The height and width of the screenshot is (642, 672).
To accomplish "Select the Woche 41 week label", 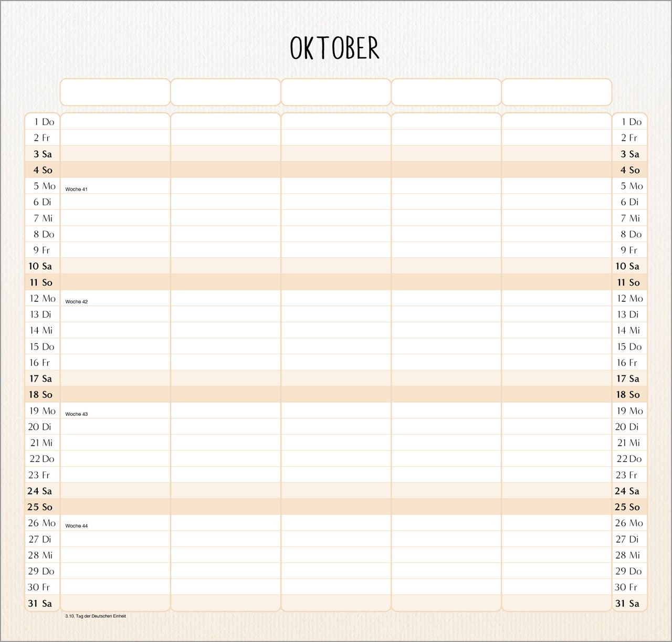I will pos(77,189).
